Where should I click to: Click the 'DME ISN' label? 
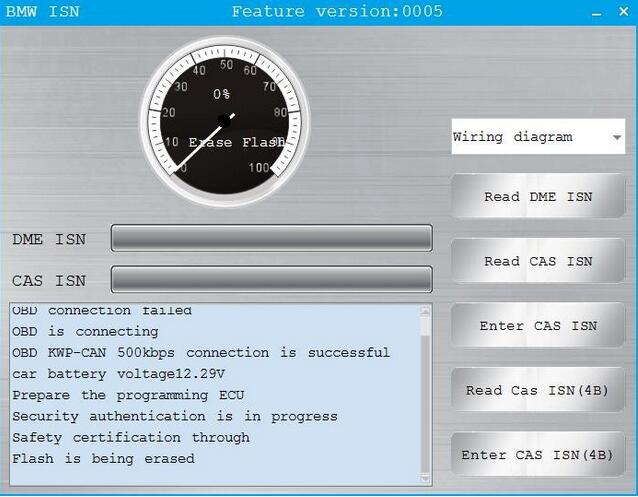(49, 239)
